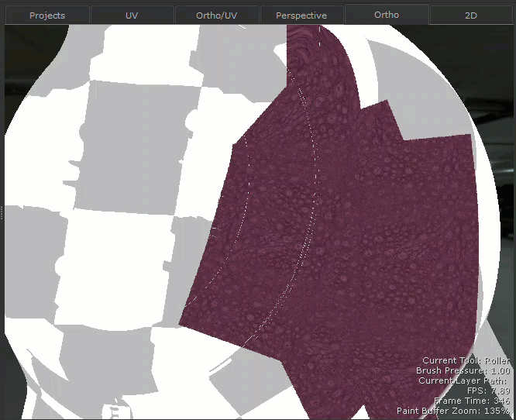Open the 2D view tab

471,15
